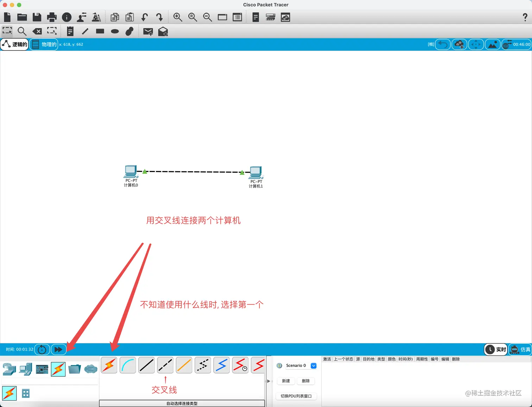Click the back navigation arrow button
The image size is (532, 407).
pos(443,44)
